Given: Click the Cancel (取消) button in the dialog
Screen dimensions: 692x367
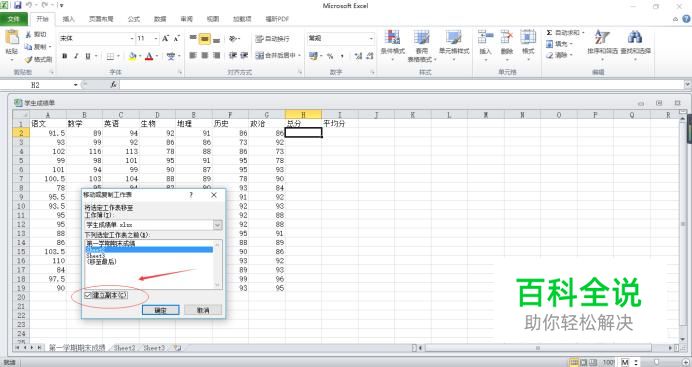Looking at the screenshot, I should coord(203,310).
